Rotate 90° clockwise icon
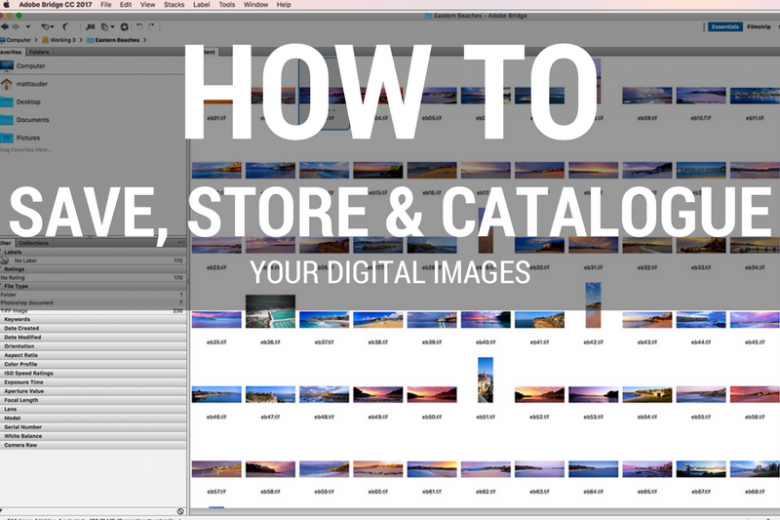This screenshot has width=780, height=520. [x=151, y=27]
